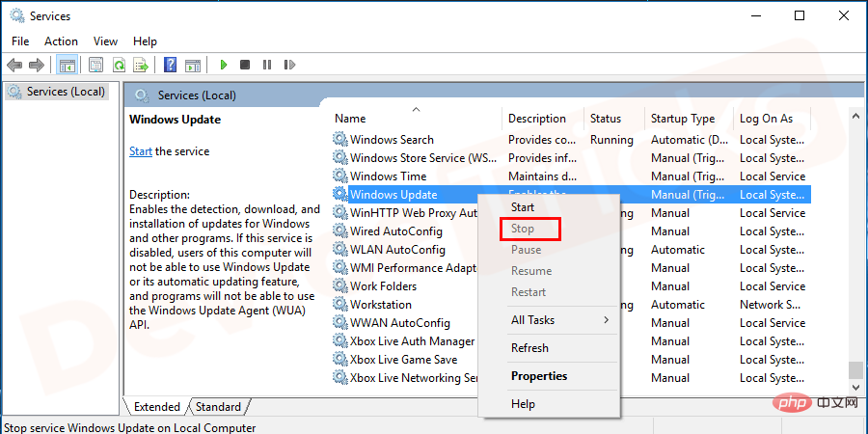Toggle the Show/Hide Console Tree icon
The height and width of the screenshot is (434, 868).
68,66
